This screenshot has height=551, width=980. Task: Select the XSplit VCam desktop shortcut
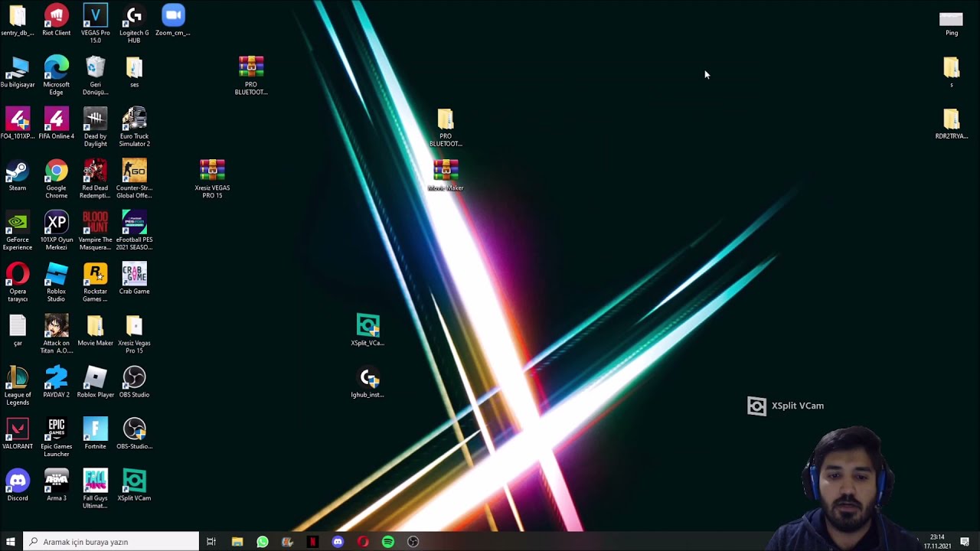tap(134, 486)
